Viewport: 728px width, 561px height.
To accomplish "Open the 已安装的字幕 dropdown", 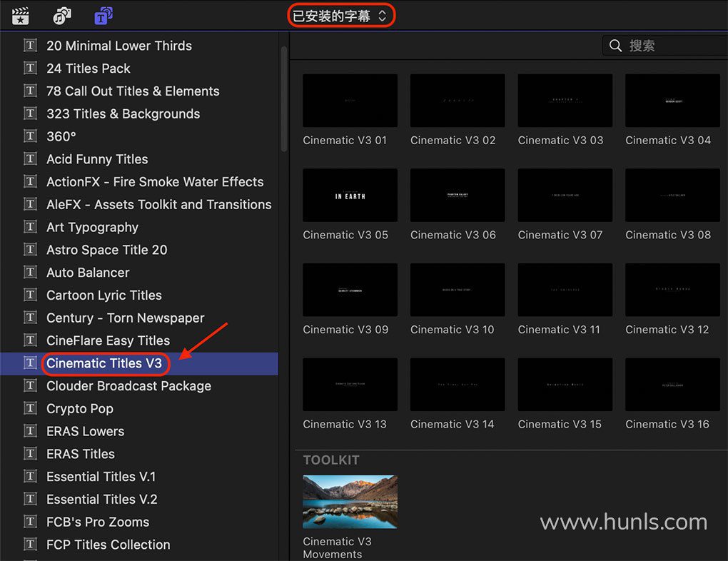I will click(340, 16).
